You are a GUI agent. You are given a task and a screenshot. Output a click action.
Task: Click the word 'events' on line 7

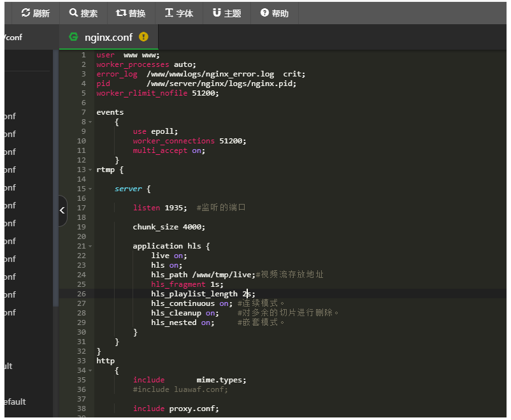[x=110, y=112]
